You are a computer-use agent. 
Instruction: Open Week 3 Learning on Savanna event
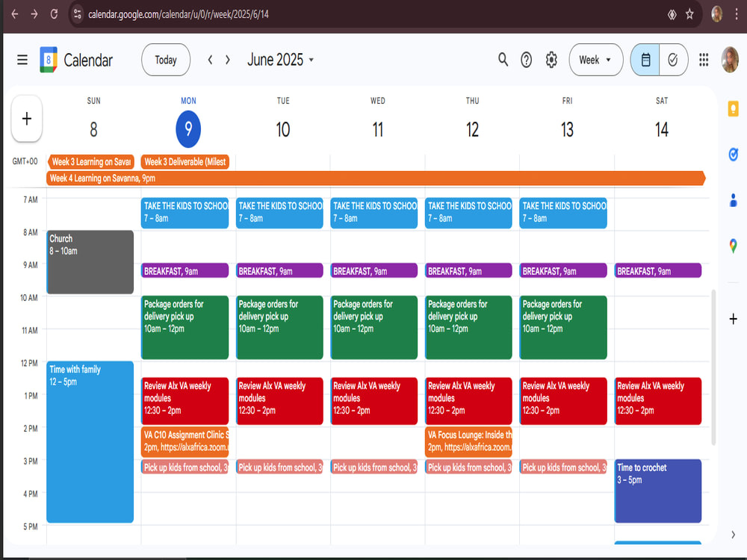click(90, 162)
